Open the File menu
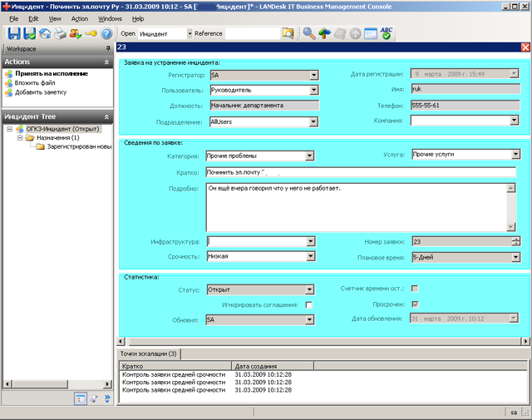Screen dimensions: 532x420 click(13, 18)
